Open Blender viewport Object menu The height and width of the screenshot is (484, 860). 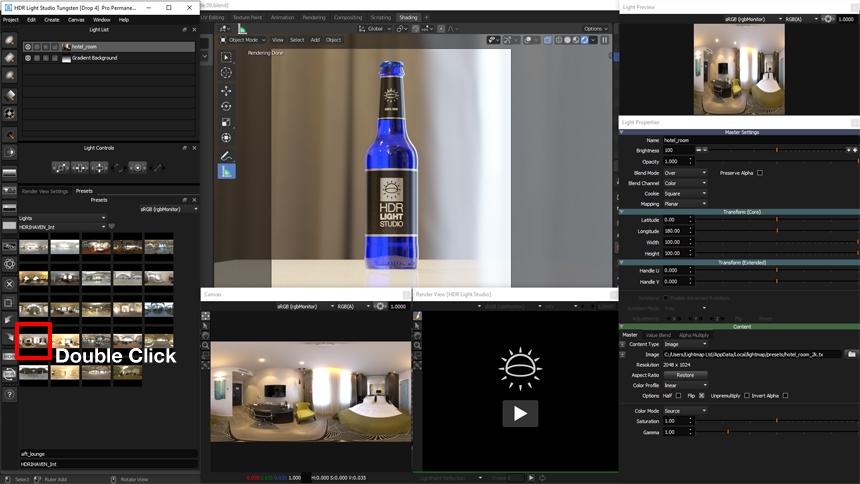(x=333, y=40)
